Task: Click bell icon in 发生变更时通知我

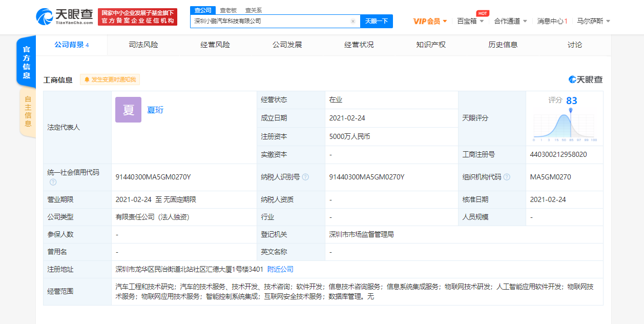Action: tap(87, 80)
